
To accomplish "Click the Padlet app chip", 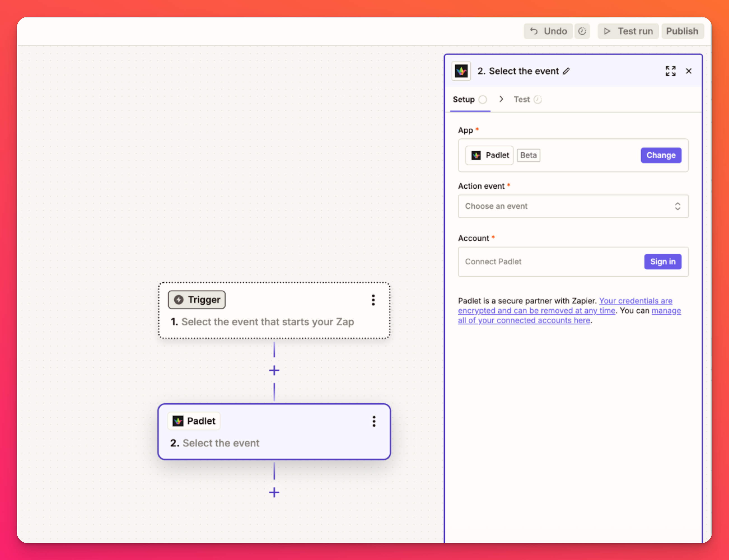I will pos(489,155).
